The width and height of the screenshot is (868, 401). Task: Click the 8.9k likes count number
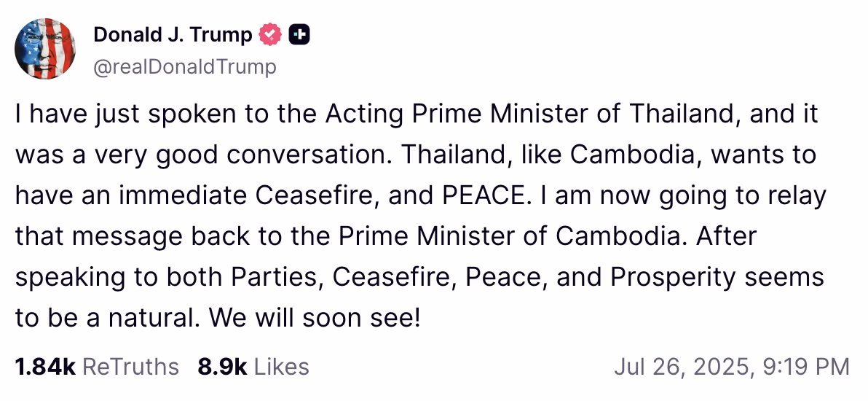(222, 367)
